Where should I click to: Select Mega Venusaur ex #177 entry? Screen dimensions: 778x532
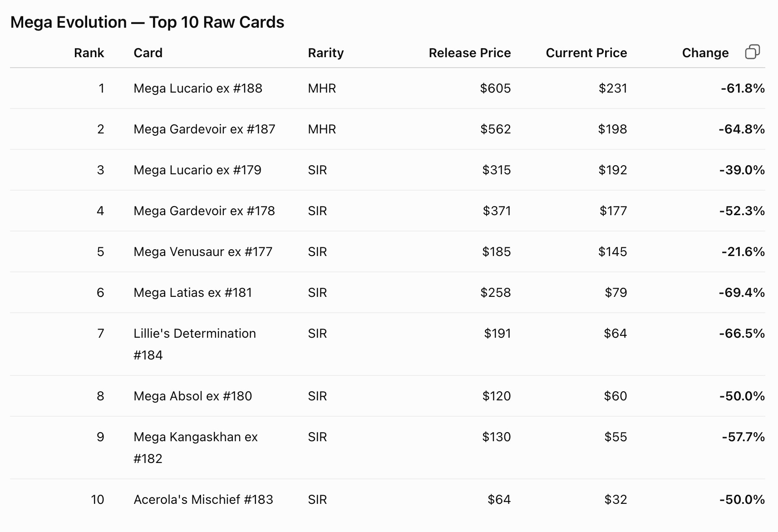pyautogui.click(x=203, y=251)
